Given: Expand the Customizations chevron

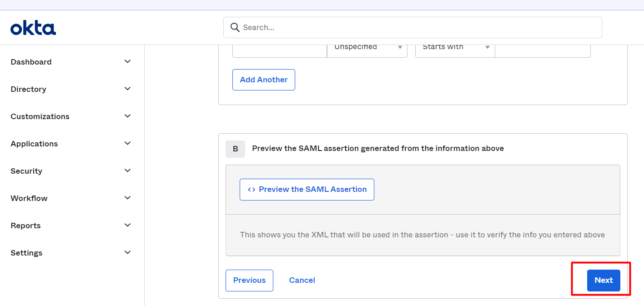Looking at the screenshot, I should tap(128, 116).
